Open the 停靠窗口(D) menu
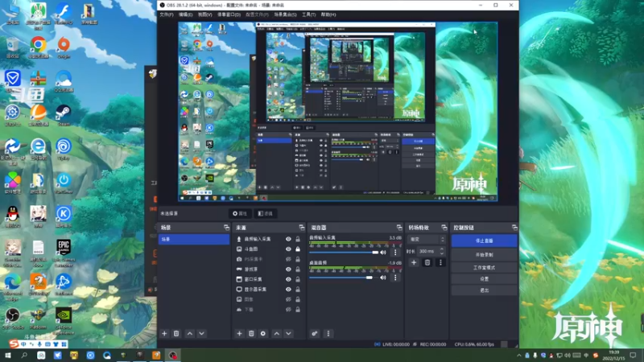Image resolution: width=644 pixels, height=362 pixels. tap(229, 14)
